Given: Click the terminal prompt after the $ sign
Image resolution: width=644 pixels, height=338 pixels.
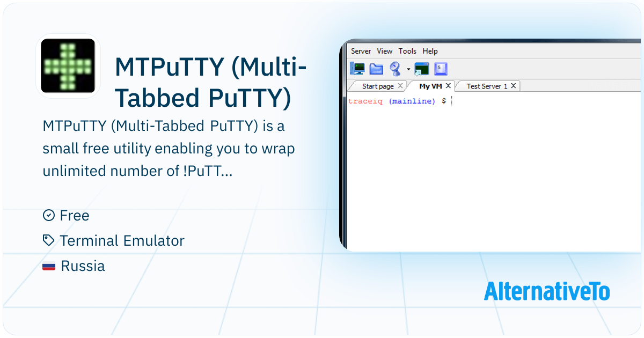Looking at the screenshot, I should click(x=452, y=101).
